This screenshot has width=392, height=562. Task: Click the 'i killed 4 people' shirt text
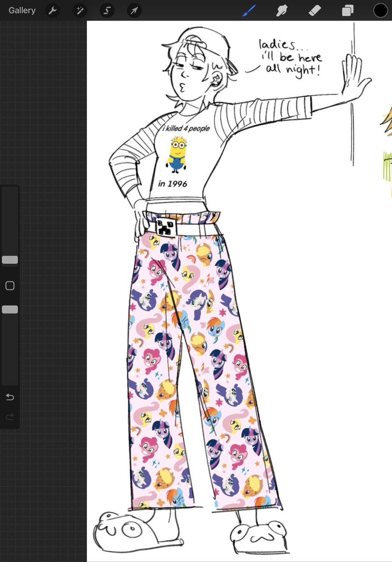point(186,128)
